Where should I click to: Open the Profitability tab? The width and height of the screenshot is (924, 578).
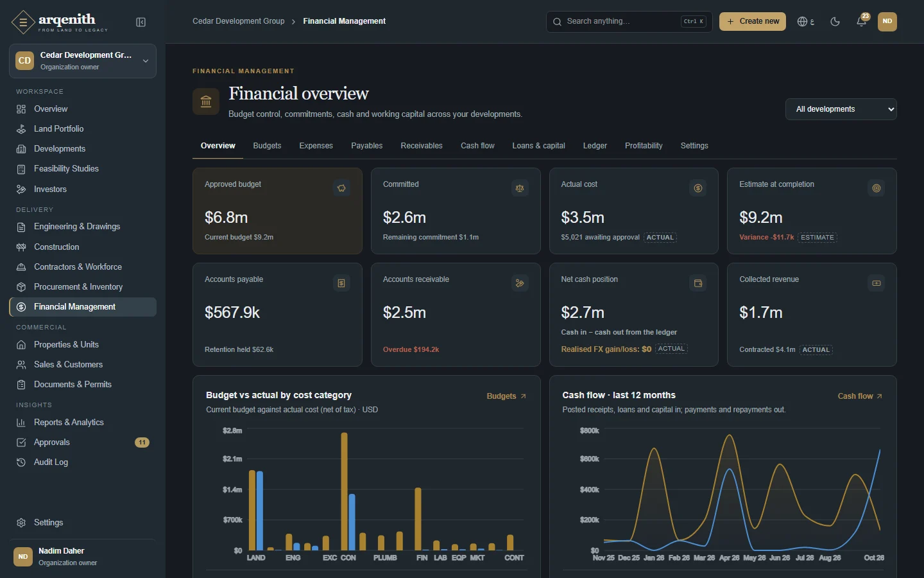point(644,146)
